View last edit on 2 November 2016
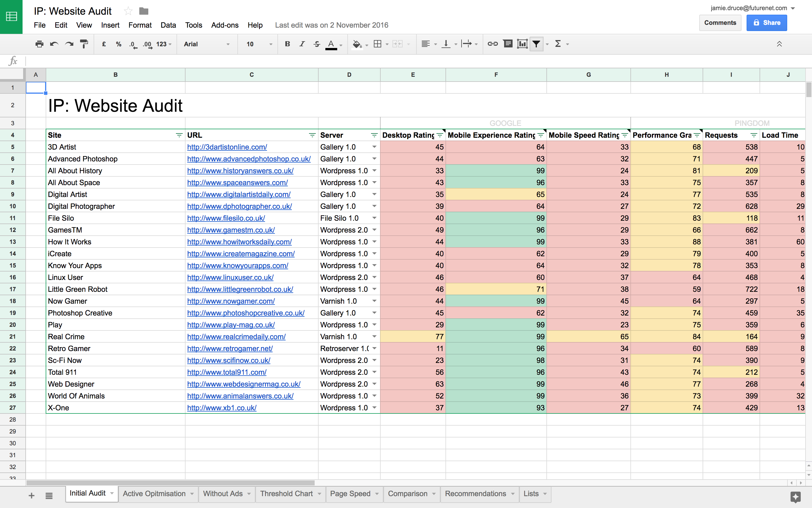Viewport: 812px width, 508px height. click(332, 25)
